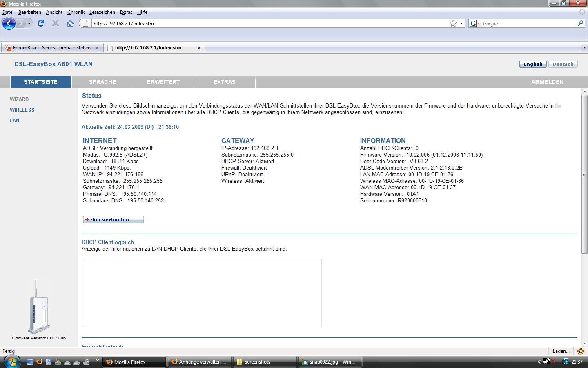Select the STARTSEITE navigation tab
This screenshot has width=588, height=368.
point(41,82)
